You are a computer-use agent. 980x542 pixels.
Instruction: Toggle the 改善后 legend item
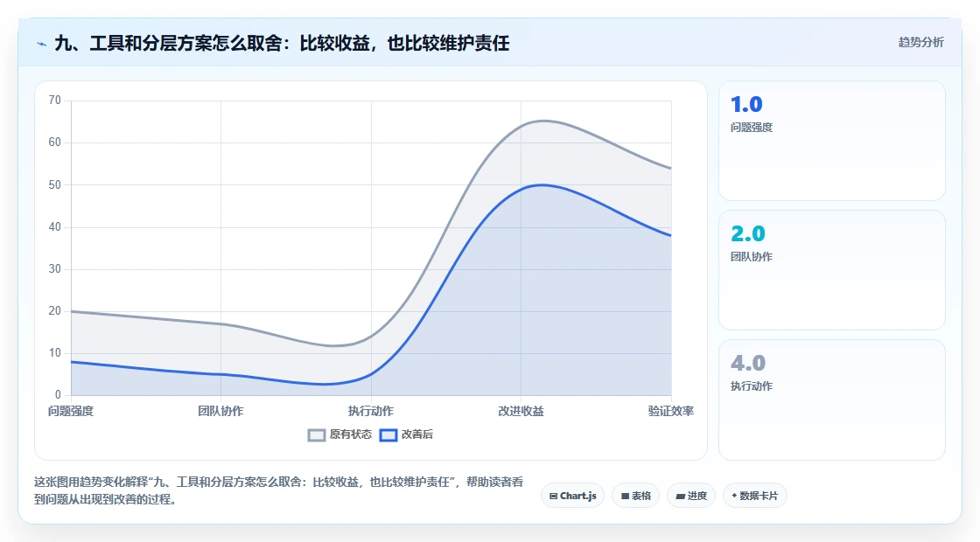click(406, 434)
